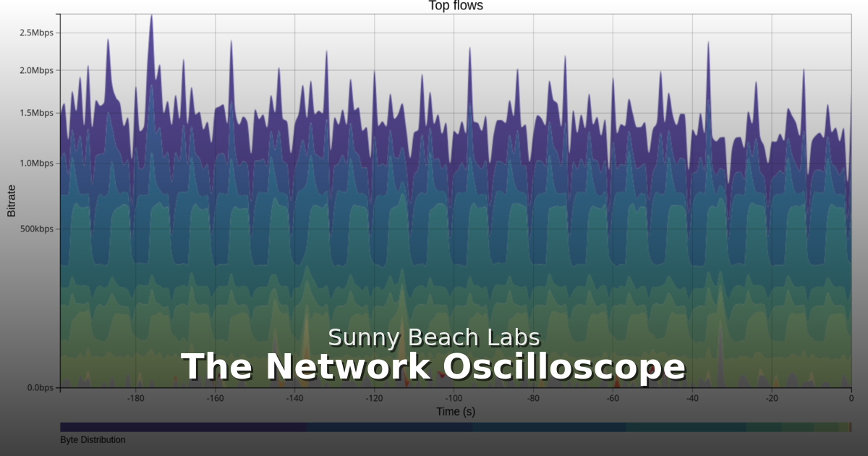The width and height of the screenshot is (868, 456).
Task: Click the -80 time tick label
Action: 533,398
